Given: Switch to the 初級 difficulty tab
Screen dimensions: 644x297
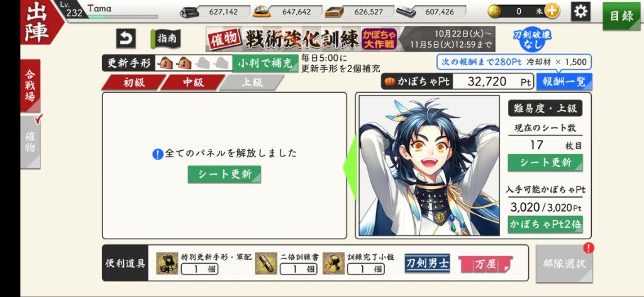Looking at the screenshot, I should [x=134, y=82].
